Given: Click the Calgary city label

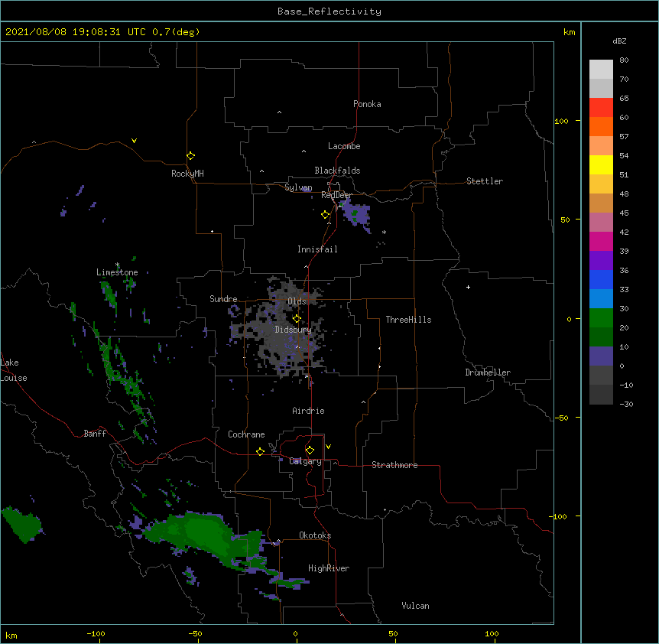Looking at the screenshot, I should pyautogui.click(x=305, y=461).
